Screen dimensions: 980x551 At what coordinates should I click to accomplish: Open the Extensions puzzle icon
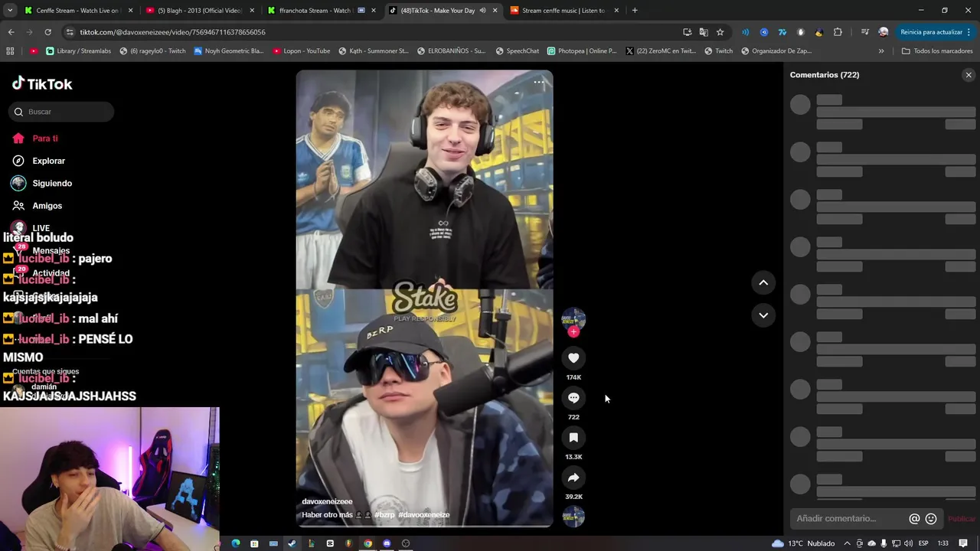point(838,32)
